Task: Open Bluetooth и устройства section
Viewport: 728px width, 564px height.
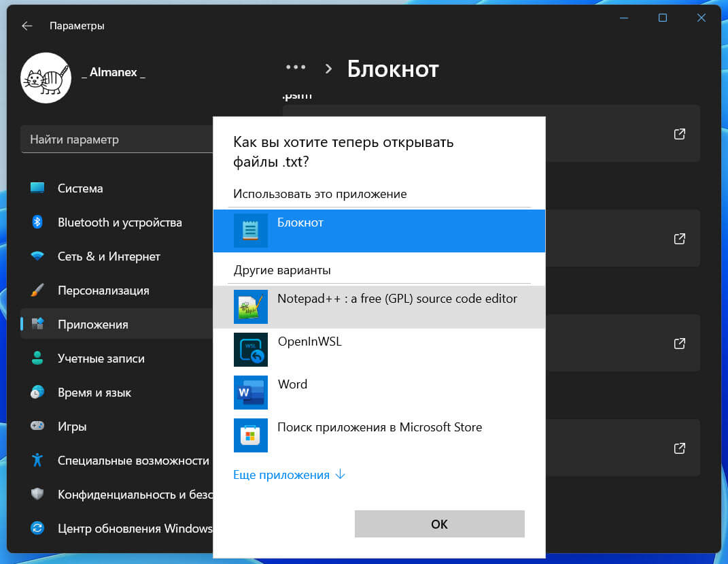Action: coord(116,222)
